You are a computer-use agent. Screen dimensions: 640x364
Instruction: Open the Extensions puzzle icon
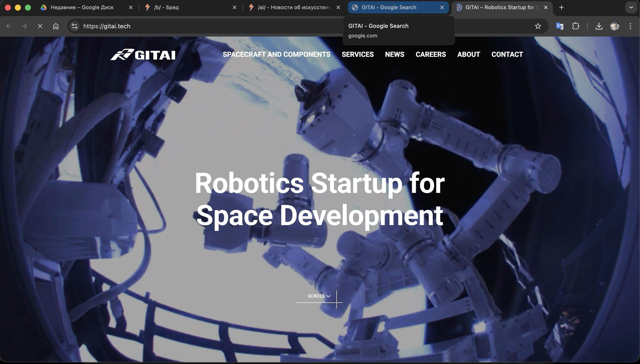click(576, 26)
